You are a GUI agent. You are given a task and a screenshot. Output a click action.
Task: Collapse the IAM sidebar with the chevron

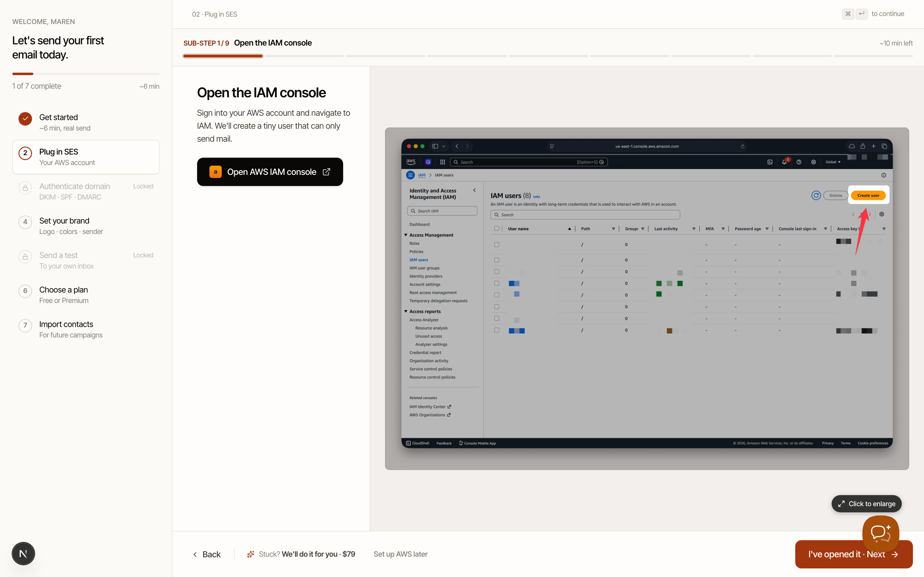pos(474,190)
